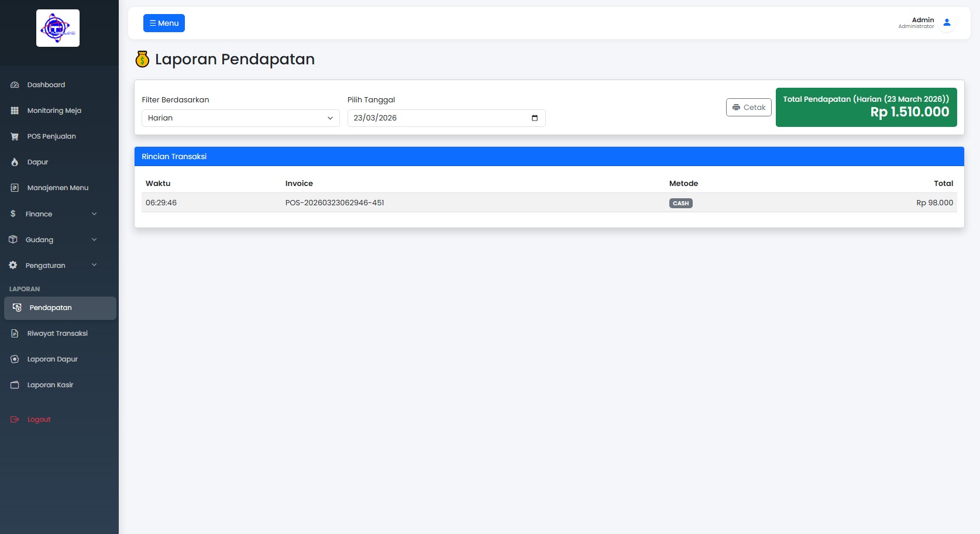
Task: Click the LAPORAN section label
Action: point(25,290)
